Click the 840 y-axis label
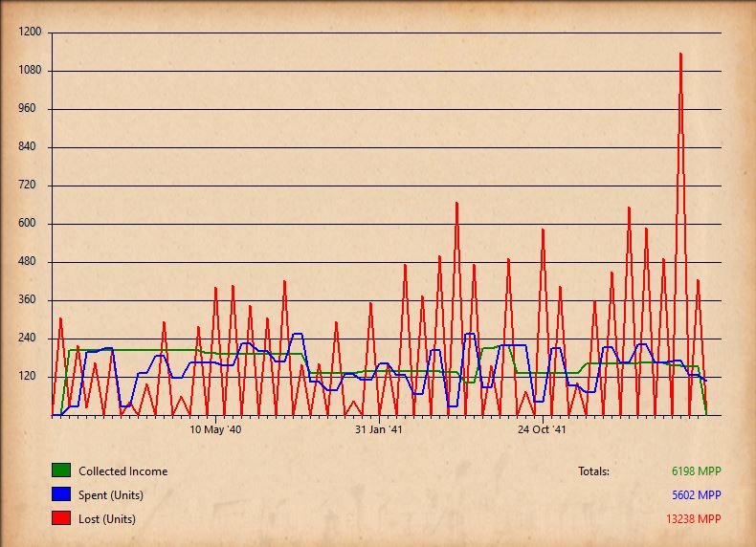756x547 pixels. click(x=28, y=147)
